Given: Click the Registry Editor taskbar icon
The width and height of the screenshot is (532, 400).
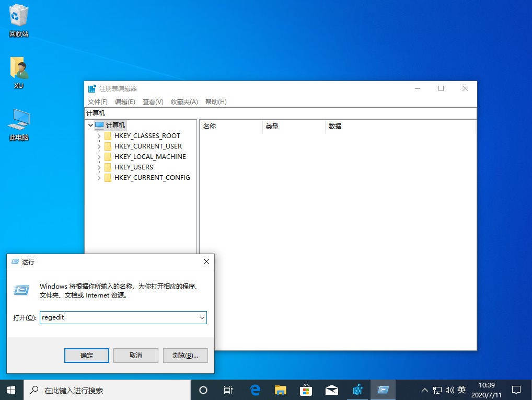Looking at the screenshot, I should click(x=357, y=389).
